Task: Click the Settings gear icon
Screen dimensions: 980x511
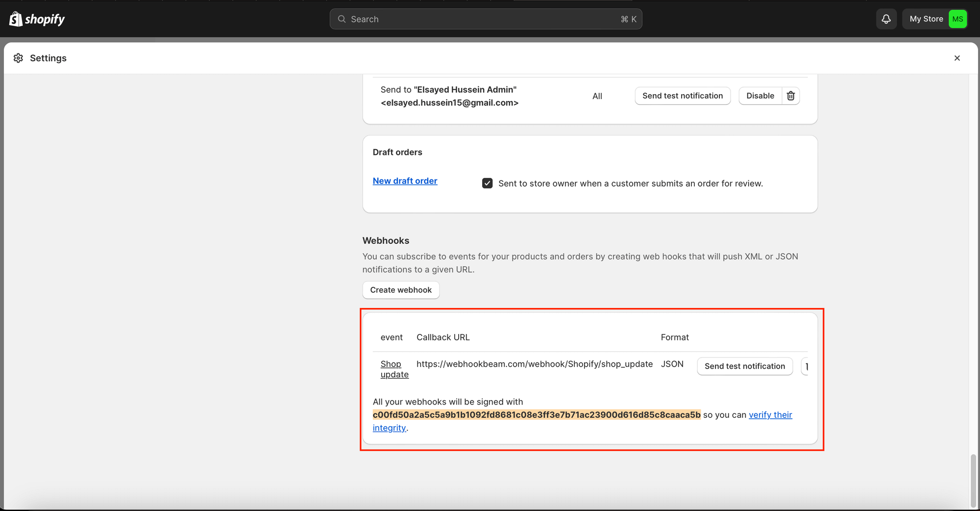Action: pyautogui.click(x=18, y=58)
